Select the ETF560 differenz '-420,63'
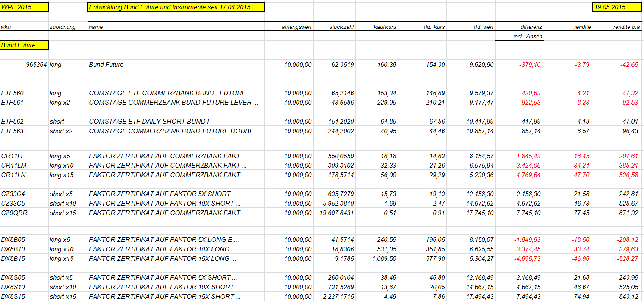 point(530,93)
